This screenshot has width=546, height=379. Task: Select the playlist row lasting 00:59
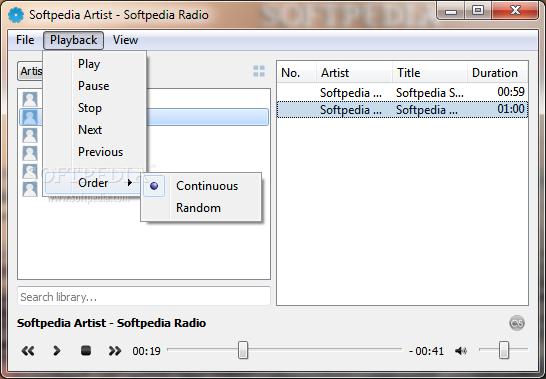pos(403,92)
